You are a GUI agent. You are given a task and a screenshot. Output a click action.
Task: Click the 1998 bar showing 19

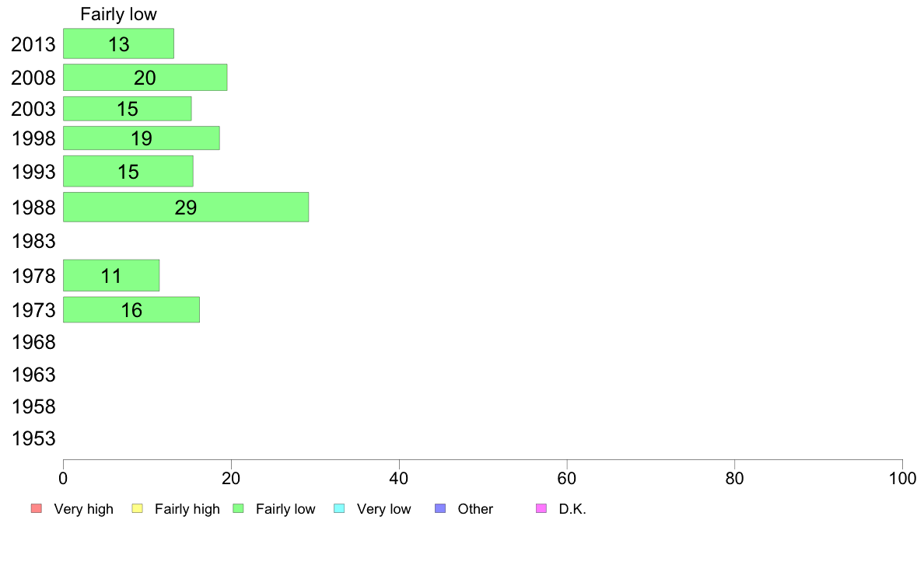[141, 138]
